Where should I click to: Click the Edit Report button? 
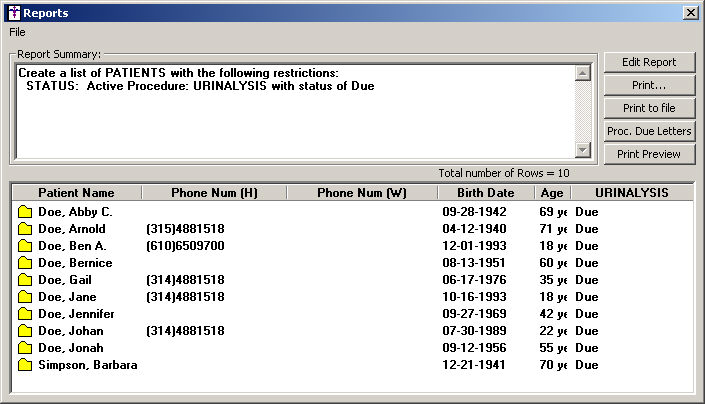(x=649, y=62)
